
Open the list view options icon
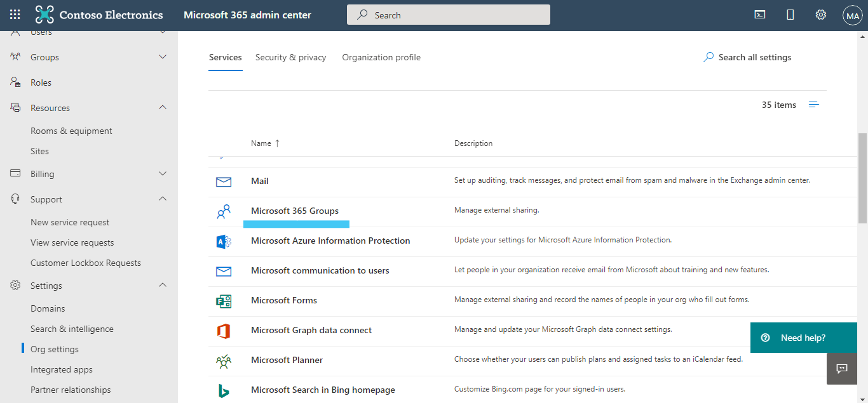[x=814, y=105]
